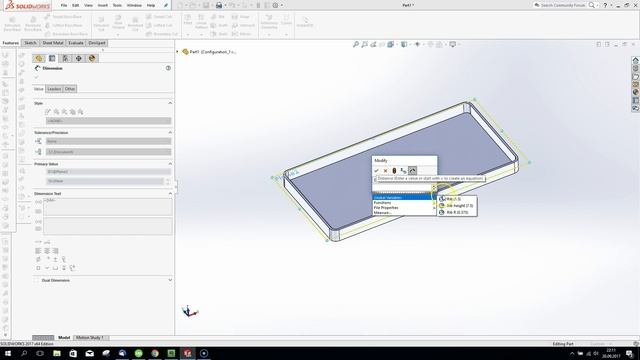Switch to the Sheet Metal ribbon tab
Screen dimensions: 640x360
pos(53,43)
